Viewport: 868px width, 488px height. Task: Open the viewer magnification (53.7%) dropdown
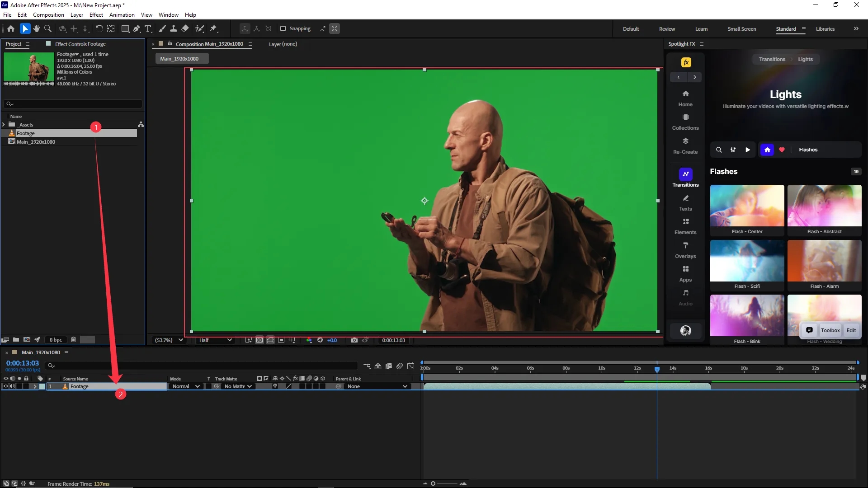click(x=169, y=340)
